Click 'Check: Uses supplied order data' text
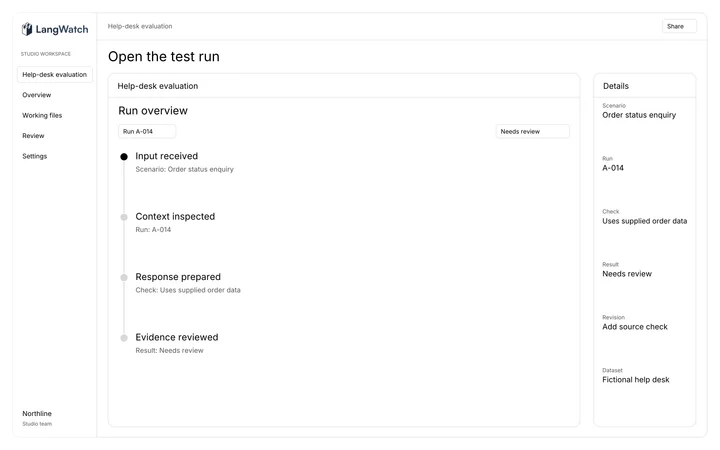The width and height of the screenshot is (720, 450). pyautogui.click(x=188, y=290)
